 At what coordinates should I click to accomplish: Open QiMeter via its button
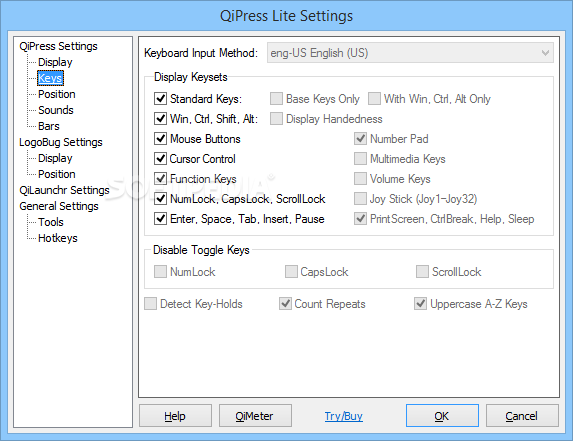[255, 416]
